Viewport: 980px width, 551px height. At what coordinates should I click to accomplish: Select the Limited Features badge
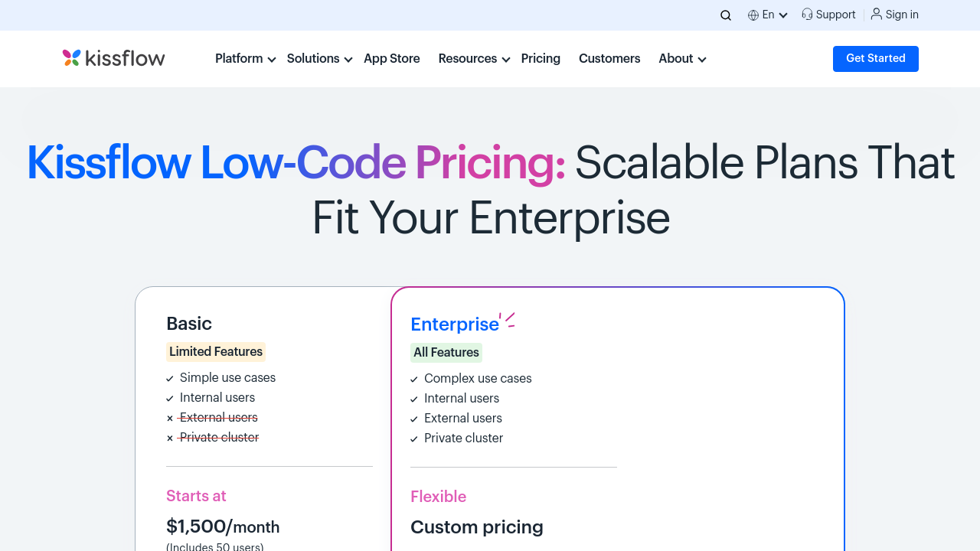click(x=216, y=352)
